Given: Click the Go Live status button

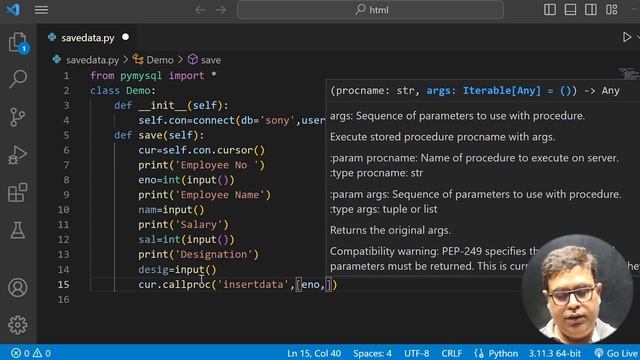Looking at the screenshot, I should (616, 353).
